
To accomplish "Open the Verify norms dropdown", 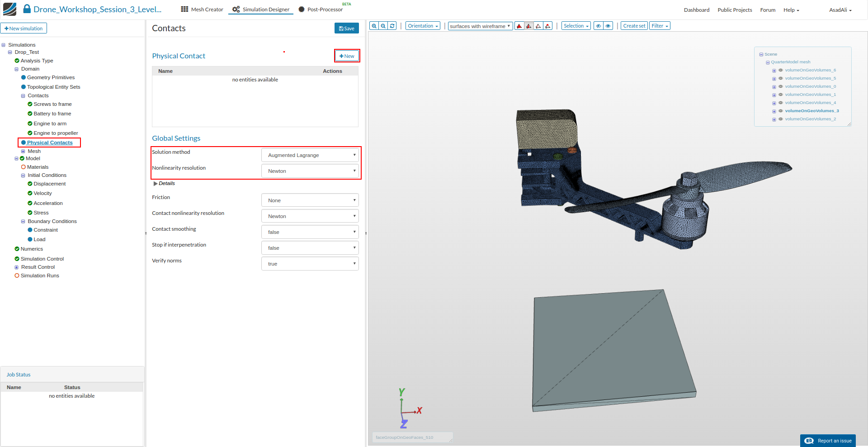I will (x=310, y=264).
